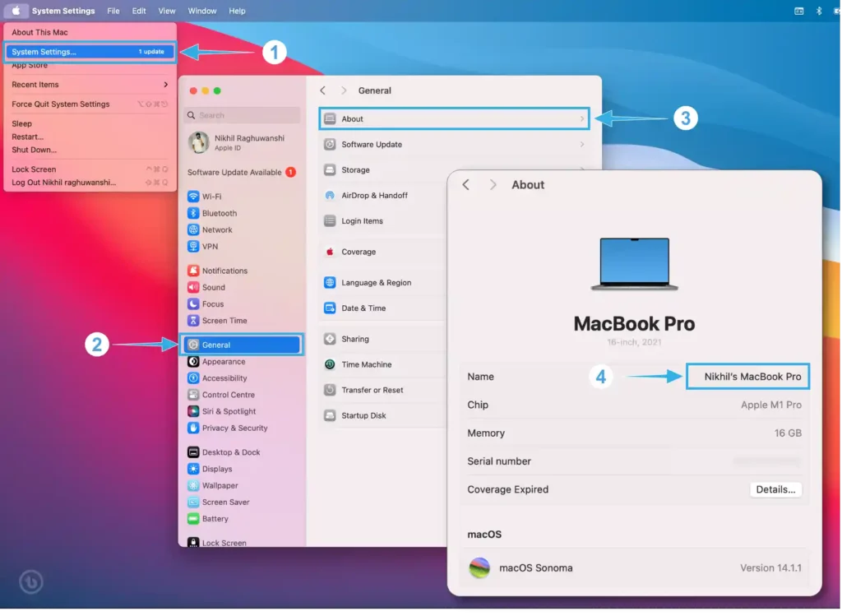Screen dimensions: 842x616
Task: Open the Screen Saver icon
Action: 193,503
